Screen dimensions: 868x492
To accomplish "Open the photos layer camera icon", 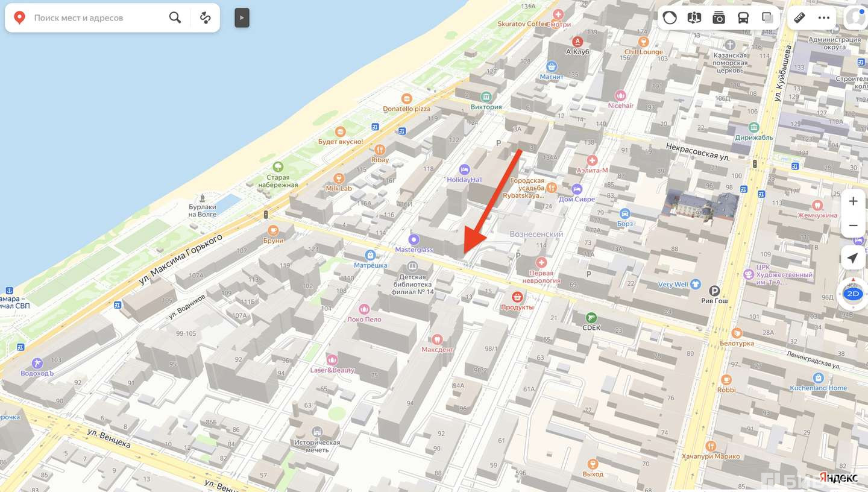I will tap(719, 17).
